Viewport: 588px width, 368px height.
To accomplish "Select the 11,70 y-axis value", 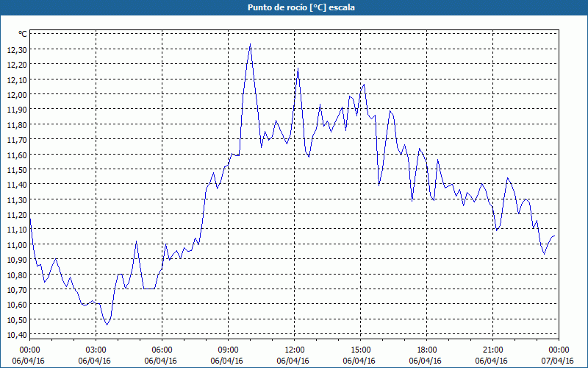I will pyautogui.click(x=17, y=139).
